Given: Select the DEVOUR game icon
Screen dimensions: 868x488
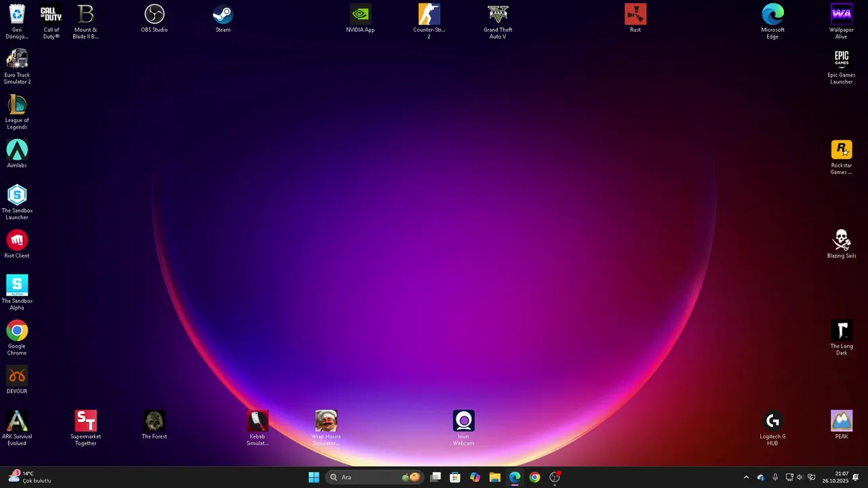Looking at the screenshot, I should click(17, 380).
